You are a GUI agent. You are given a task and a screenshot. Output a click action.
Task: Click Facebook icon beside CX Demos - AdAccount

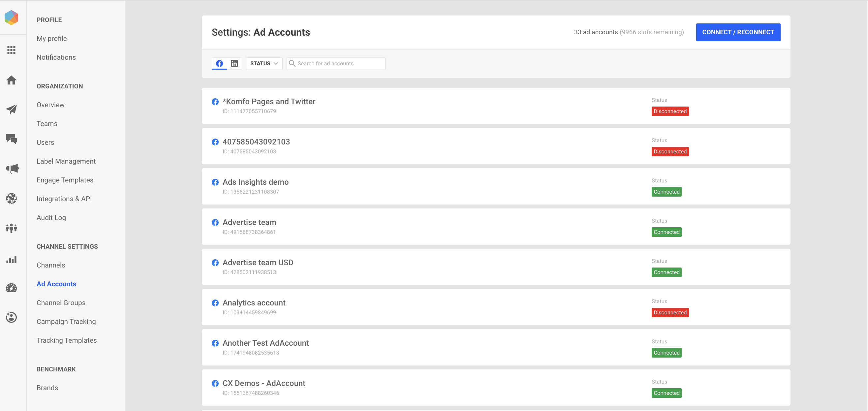click(215, 383)
